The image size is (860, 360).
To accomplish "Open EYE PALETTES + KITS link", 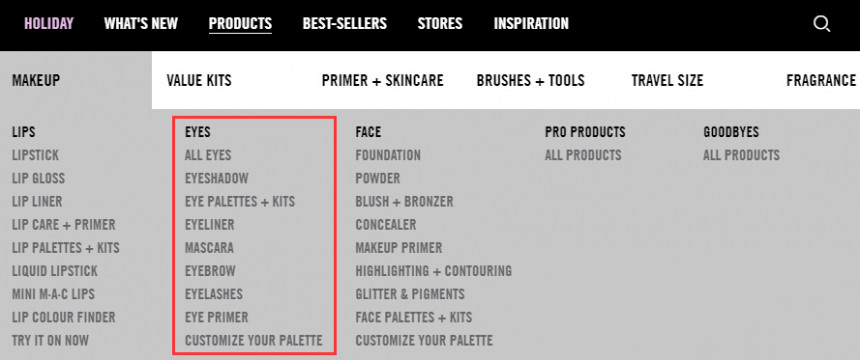I will [x=240, y=201].
